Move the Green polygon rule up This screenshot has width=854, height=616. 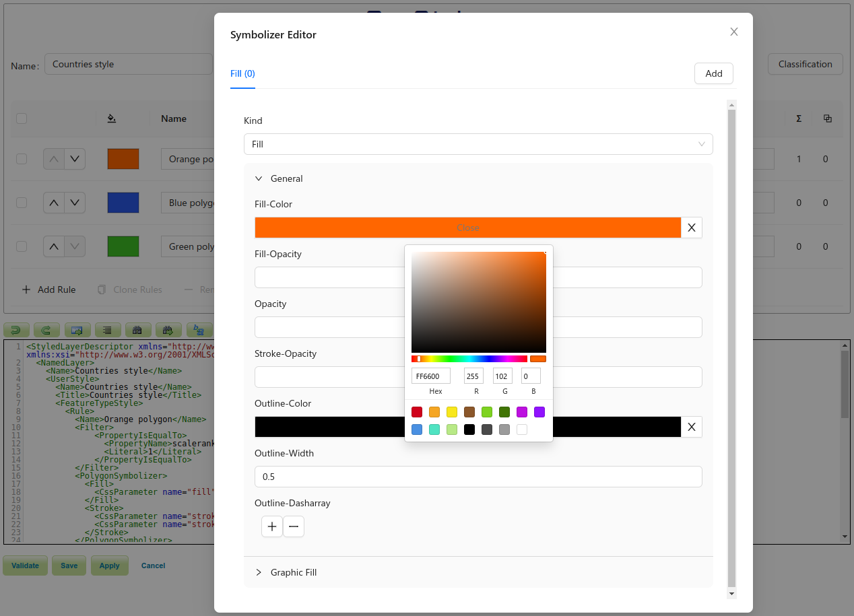[x=54, y=246]
